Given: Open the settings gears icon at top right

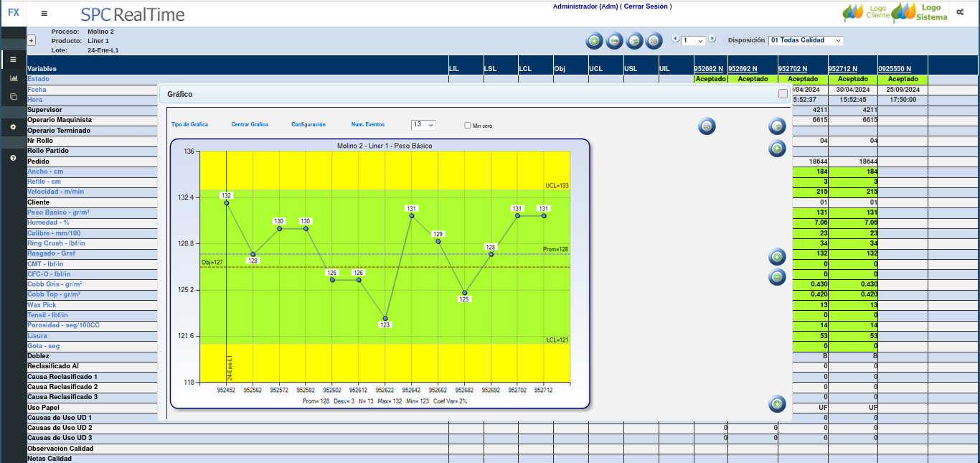Looking at the screenshot, I should coord(960,12).
